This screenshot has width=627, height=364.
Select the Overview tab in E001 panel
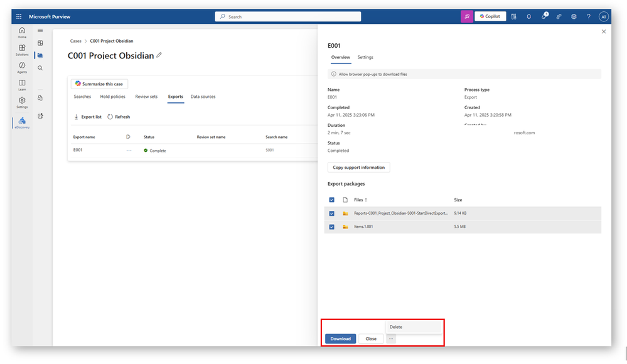tap(340, 57)
